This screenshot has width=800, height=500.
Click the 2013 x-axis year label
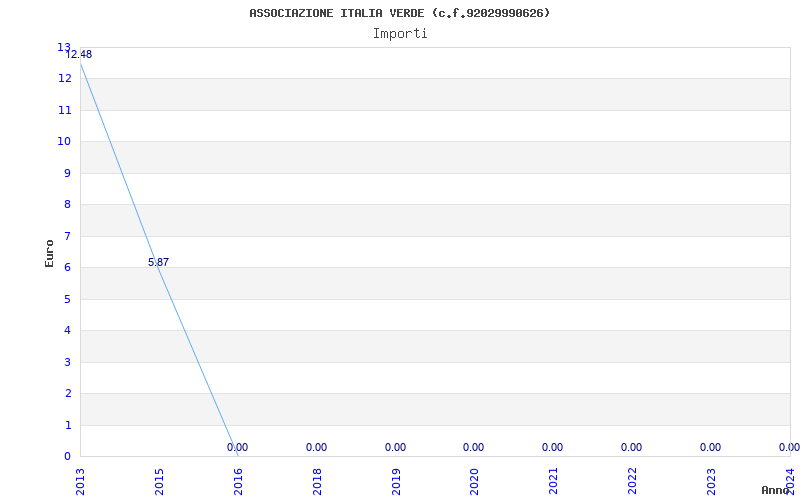80,482
